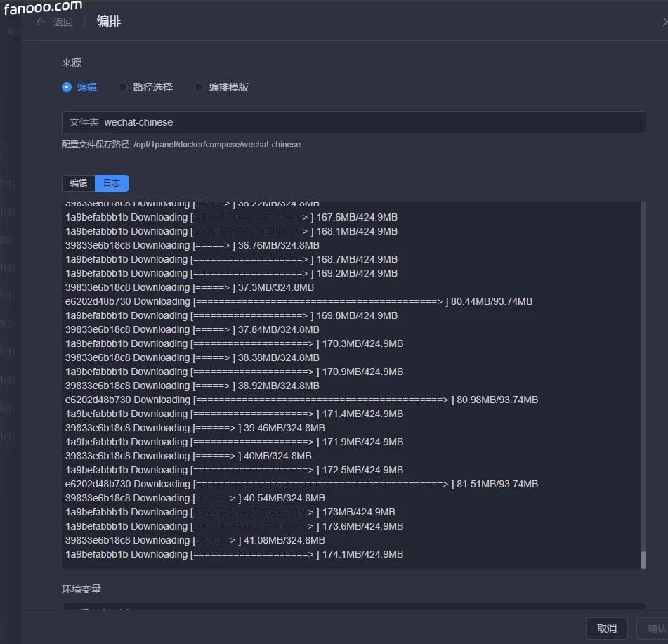This screenshot has height=644, width=668.
Task: Select the 路径选择 radio option
Action: coord(124,87)
